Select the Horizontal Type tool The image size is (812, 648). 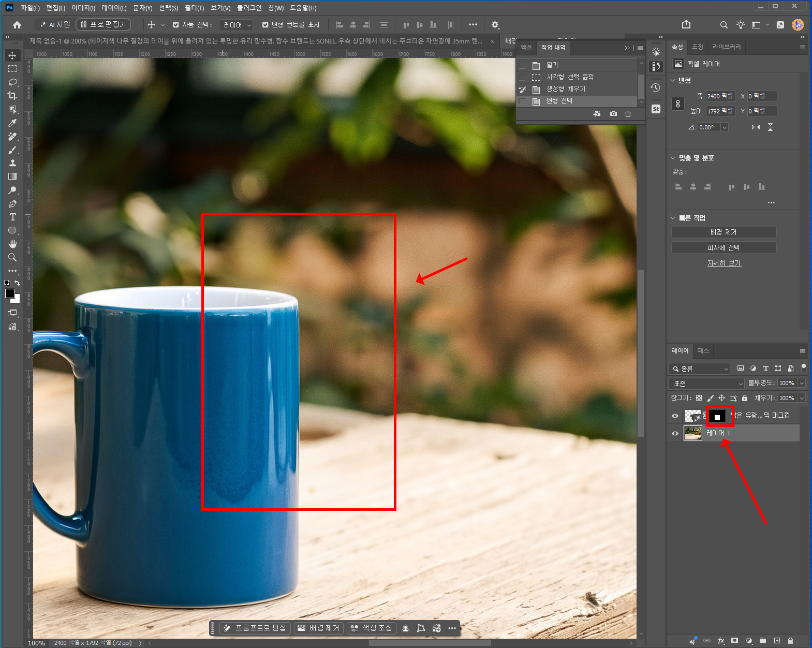tap(12, 217)
